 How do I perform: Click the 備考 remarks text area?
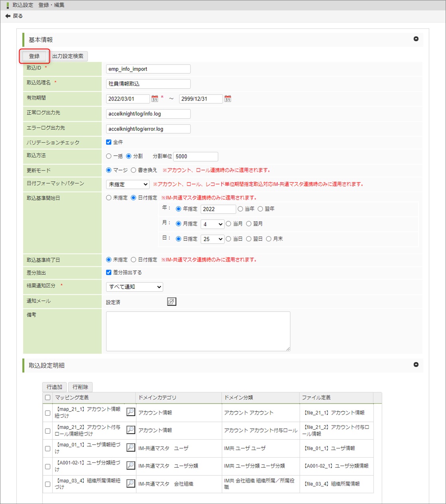coord(198,331)
